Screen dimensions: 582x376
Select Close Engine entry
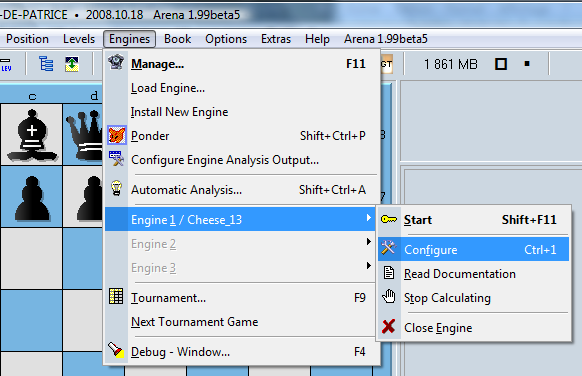point(474,328)
